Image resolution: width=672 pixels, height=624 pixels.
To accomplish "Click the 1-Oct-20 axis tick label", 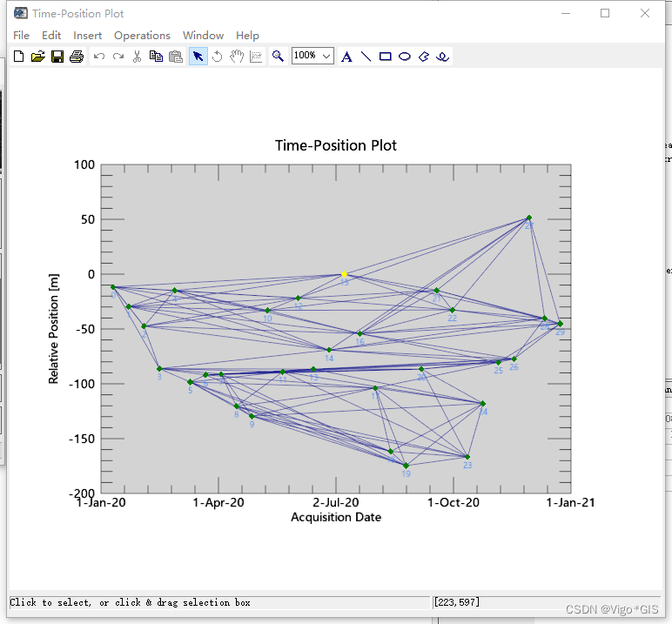I will coord(454,502).
